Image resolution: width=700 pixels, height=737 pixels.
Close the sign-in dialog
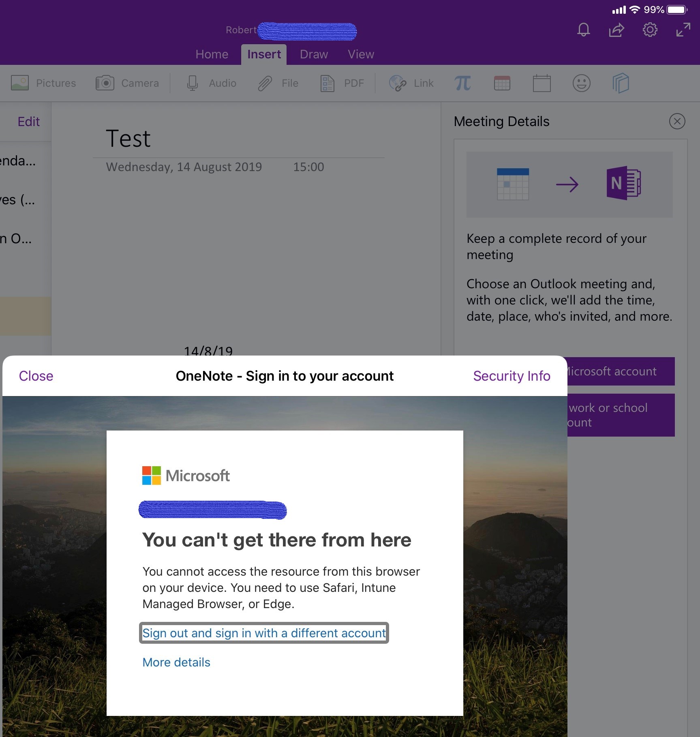tap(36, 376)
